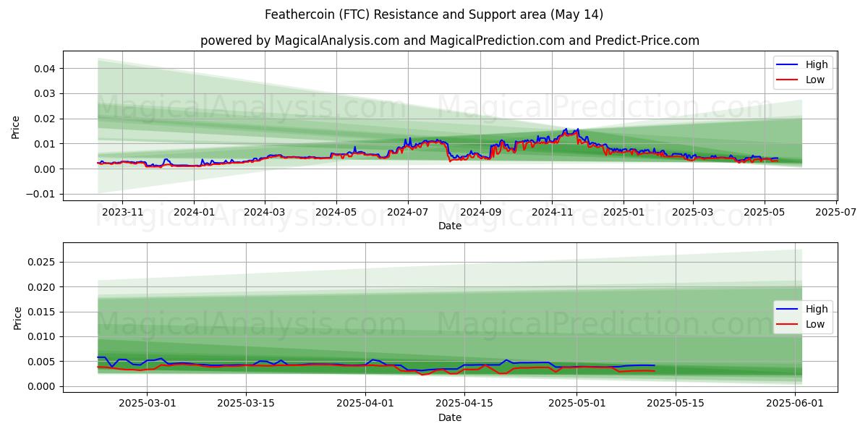Click the 'Price' y-axis title of the top chart

tap(16, 127)
